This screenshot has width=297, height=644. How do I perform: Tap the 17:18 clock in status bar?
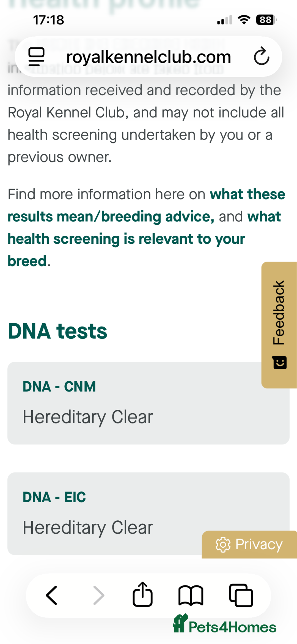point(49,20)
